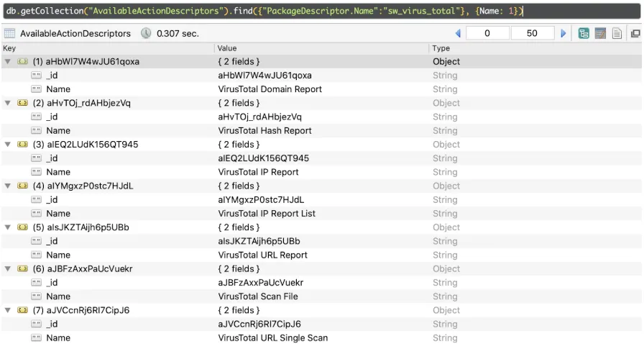Image resolution: width=644 pixels, height=344 pixels.
Task: Edit the limit field showing 50
Action: [532, 33]
